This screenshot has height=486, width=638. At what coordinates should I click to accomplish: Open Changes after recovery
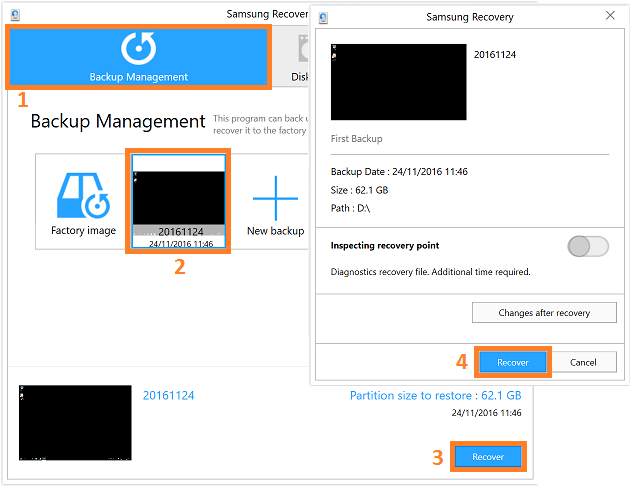coord(544,313)
